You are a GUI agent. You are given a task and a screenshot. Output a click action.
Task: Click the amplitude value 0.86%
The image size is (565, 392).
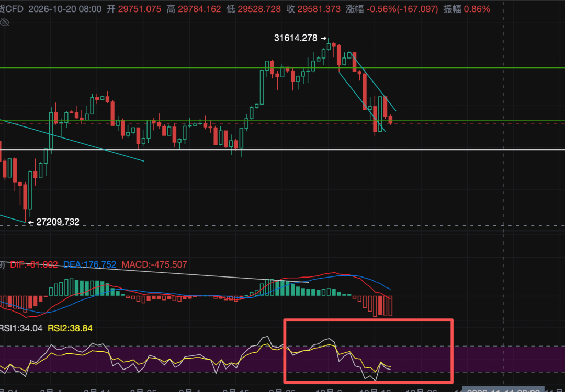tap(477, 9)
